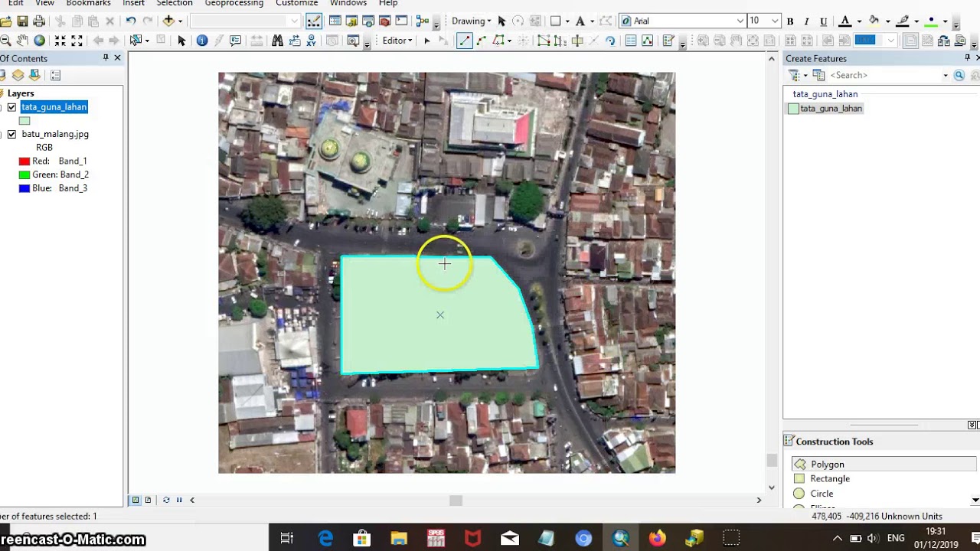This screenshot has height=551, width=980.
Task: Click the tata_guna_lahan light green symbol swatch
Action: click(x=24, y=121)
